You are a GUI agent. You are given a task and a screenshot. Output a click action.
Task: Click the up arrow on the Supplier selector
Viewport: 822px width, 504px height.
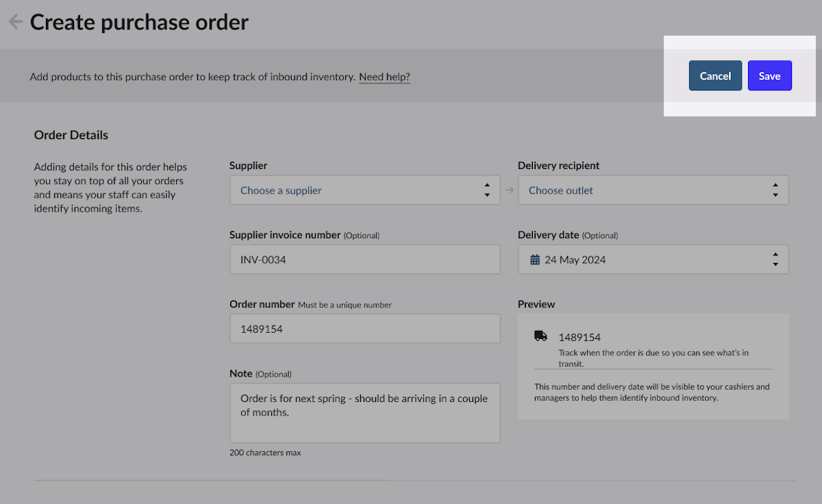pyautogui.click(x=487, y=186)
